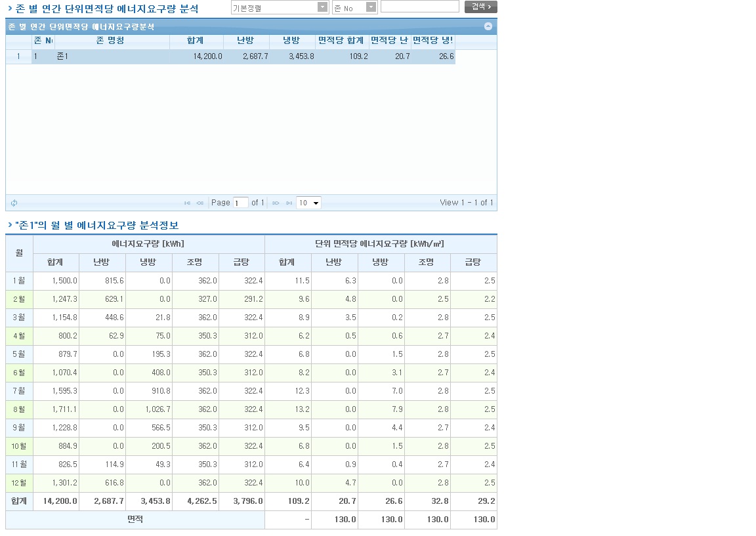Viewport: 756px width, 536px height.
Task: Open rows-per-page dropdown showing 10
Action: coord(308,203)
